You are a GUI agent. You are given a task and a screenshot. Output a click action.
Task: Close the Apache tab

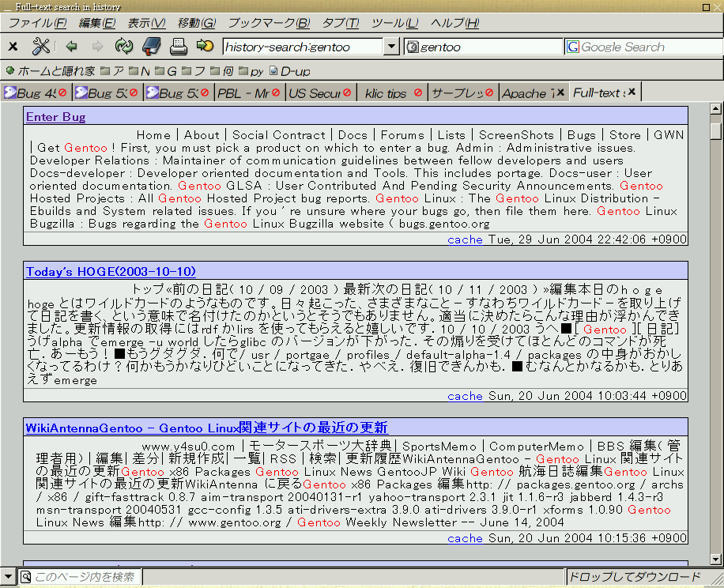560,92
